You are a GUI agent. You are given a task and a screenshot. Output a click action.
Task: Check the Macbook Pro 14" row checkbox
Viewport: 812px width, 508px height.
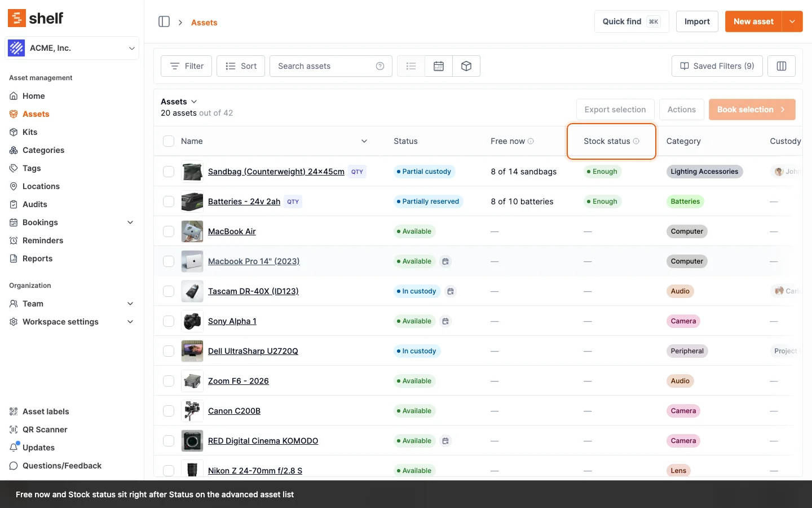tap(169, 261)
